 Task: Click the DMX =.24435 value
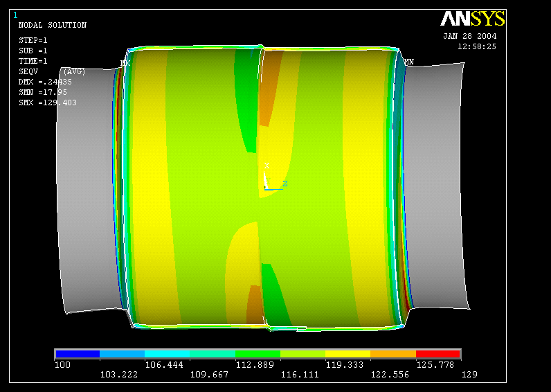point(45,82)
